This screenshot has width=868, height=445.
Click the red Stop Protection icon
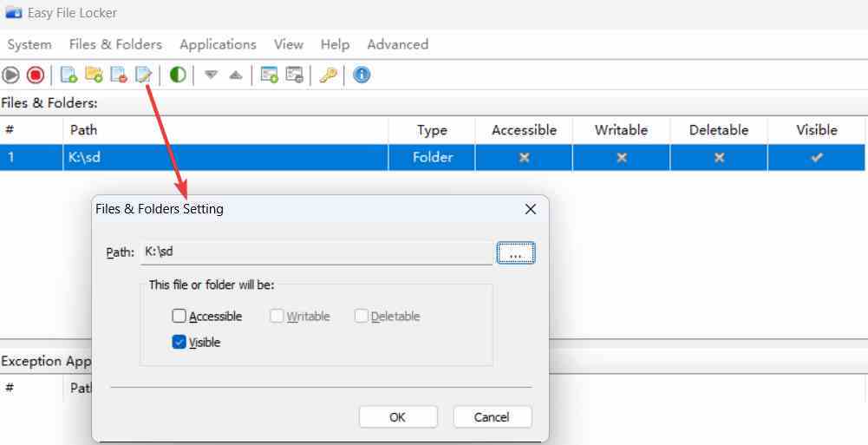(x=36, y=75)
